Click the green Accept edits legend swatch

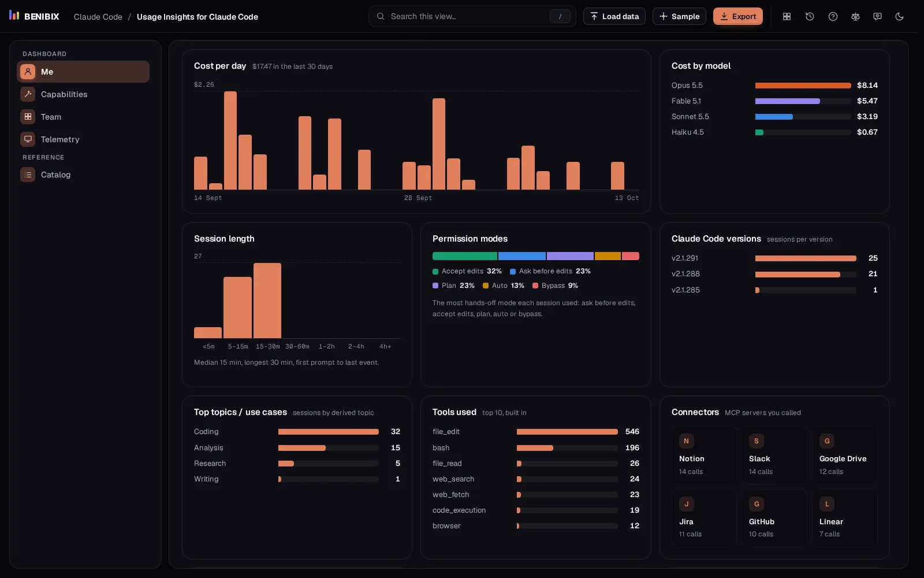435,272
